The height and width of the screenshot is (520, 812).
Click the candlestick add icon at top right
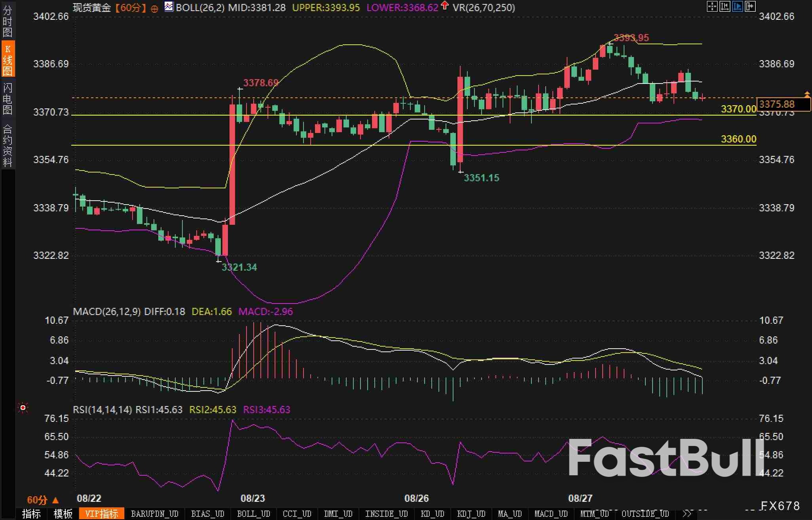coord(750,6)
